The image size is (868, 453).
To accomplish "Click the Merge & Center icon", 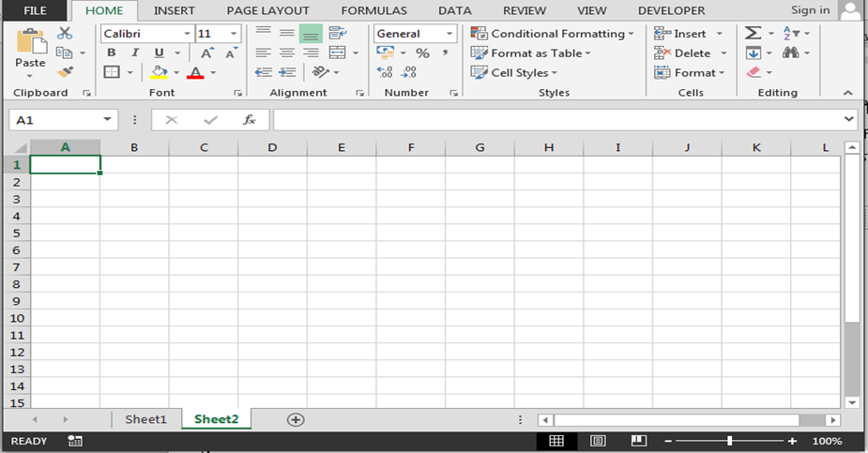I will [x=337, y=53].
